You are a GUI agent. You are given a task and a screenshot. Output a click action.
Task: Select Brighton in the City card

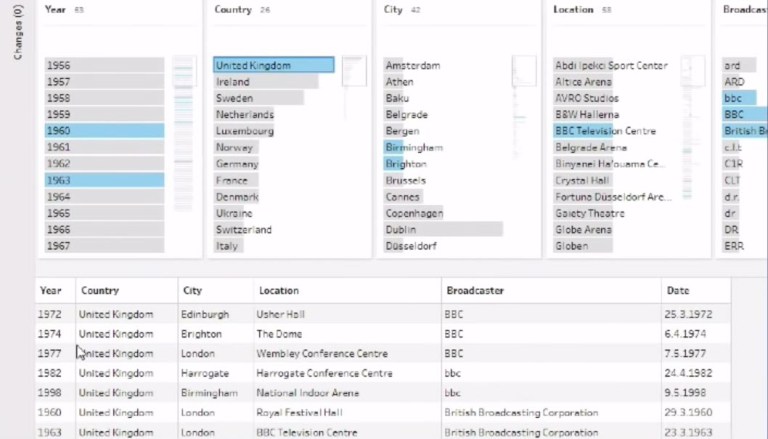[x=406, y=164]
